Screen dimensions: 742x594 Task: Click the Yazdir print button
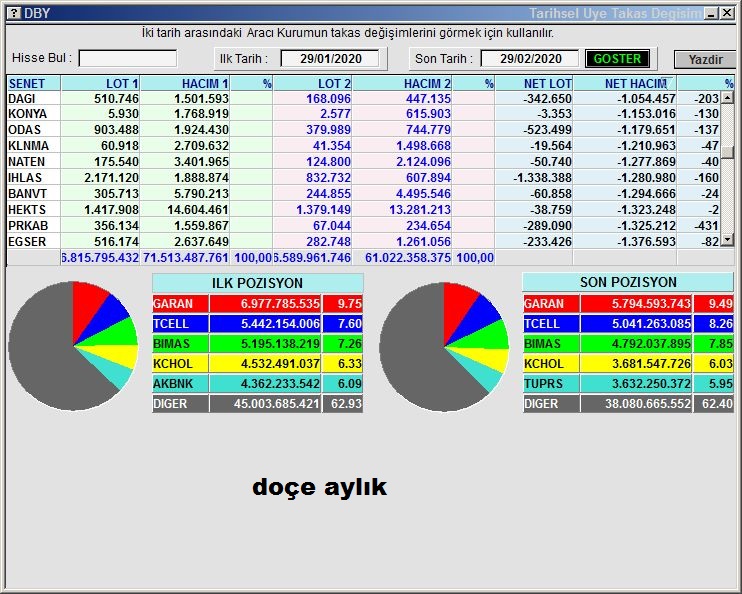[x=705, y=60]
